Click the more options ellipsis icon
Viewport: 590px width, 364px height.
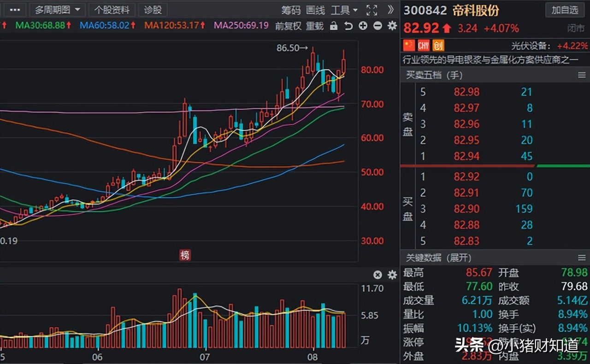14,10
